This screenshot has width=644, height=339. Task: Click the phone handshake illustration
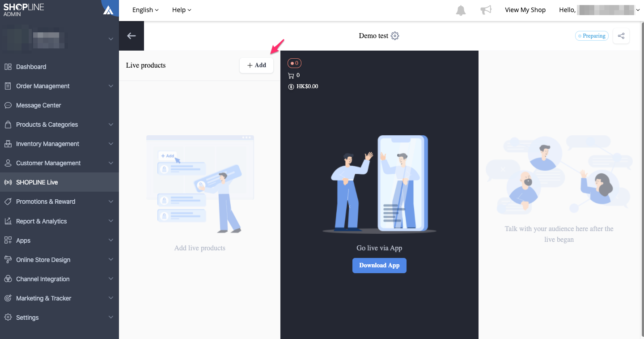point(379,184)
